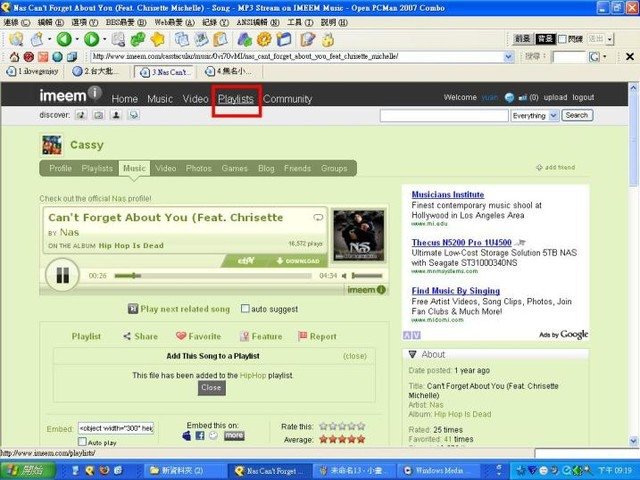Open the Everything search scope dropdown

553,116
